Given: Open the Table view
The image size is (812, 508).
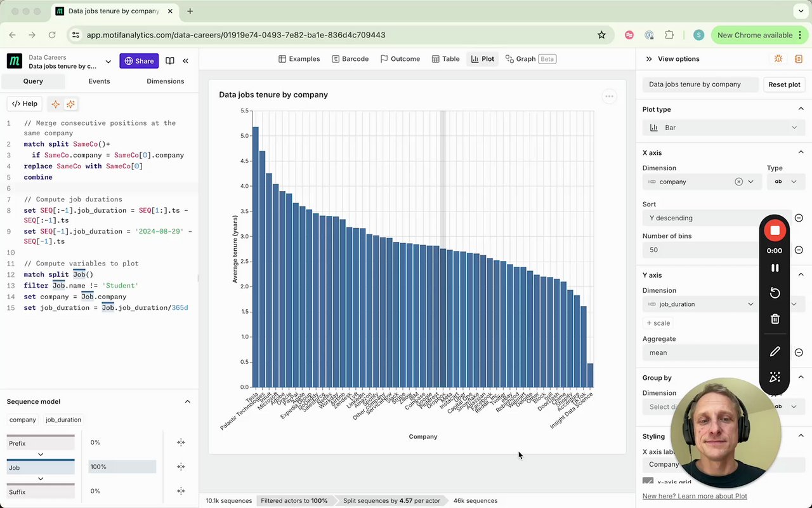Looking at the screenshot, I should (446, 59).
